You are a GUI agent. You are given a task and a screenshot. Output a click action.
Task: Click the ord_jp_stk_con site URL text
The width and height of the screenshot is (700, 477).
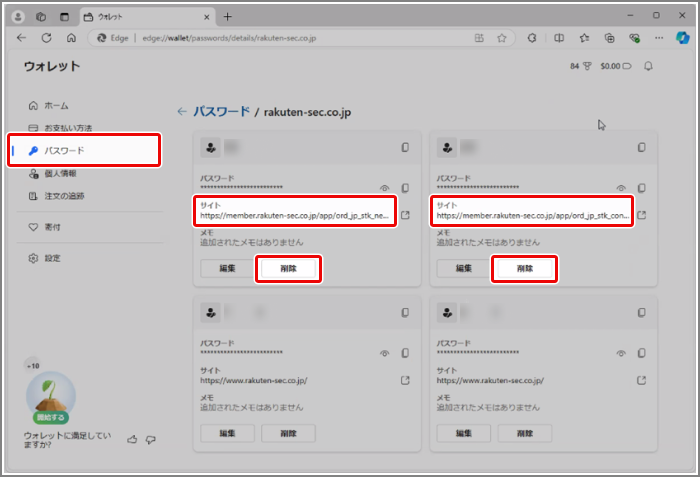click(533, 216)
